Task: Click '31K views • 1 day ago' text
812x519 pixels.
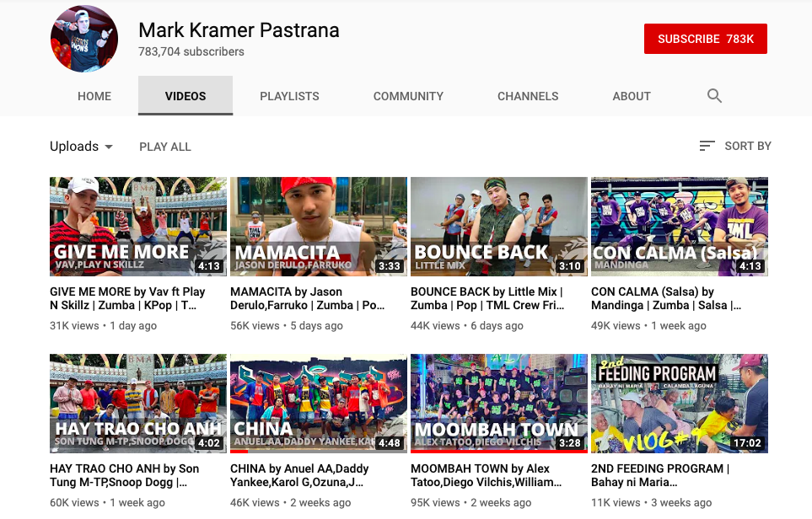Action: [103, 325]
